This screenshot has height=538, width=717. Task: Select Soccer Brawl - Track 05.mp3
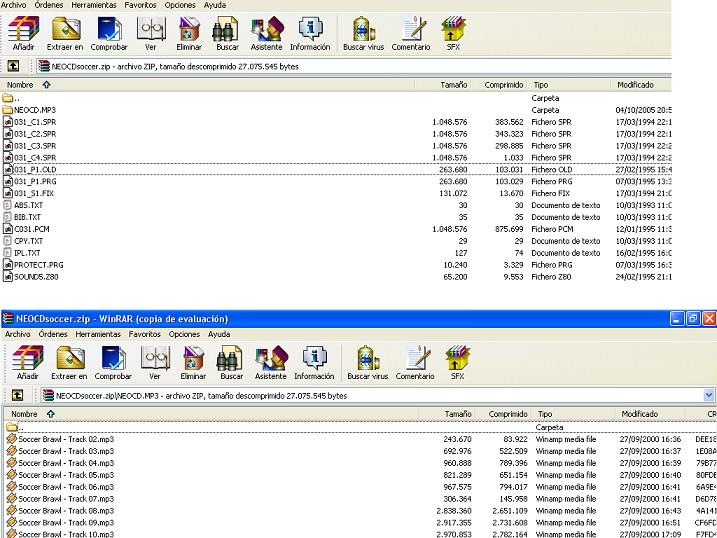pyautogui.click(x=65, y=474)
